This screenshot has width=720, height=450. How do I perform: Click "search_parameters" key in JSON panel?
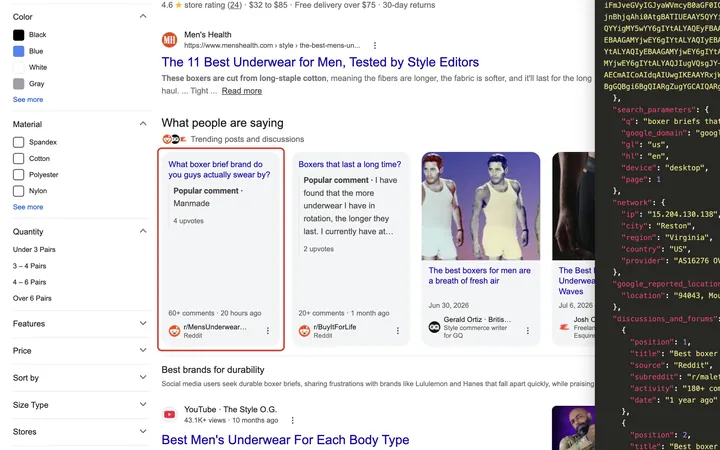(654, 110)
